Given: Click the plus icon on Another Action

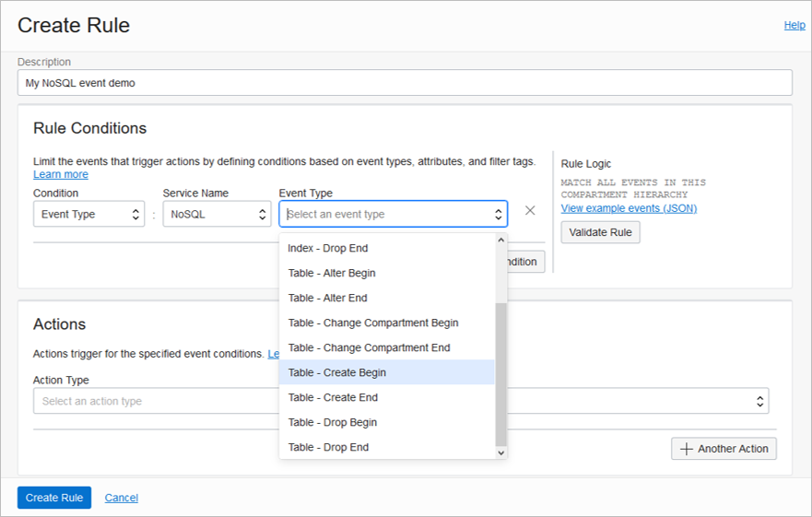Looking at the screenshot, I should (686, 449).
